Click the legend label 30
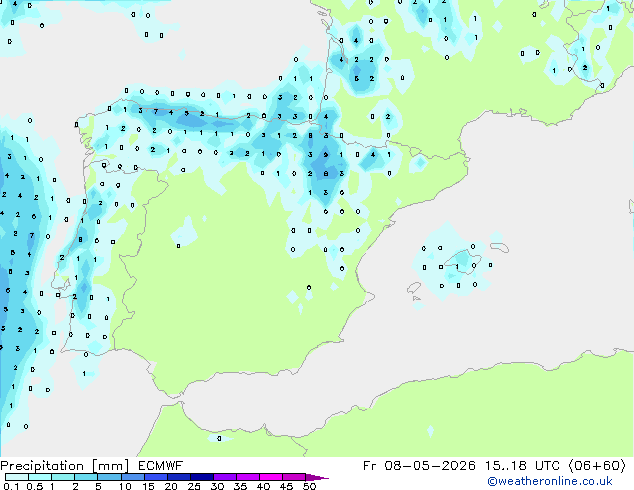 217,486
